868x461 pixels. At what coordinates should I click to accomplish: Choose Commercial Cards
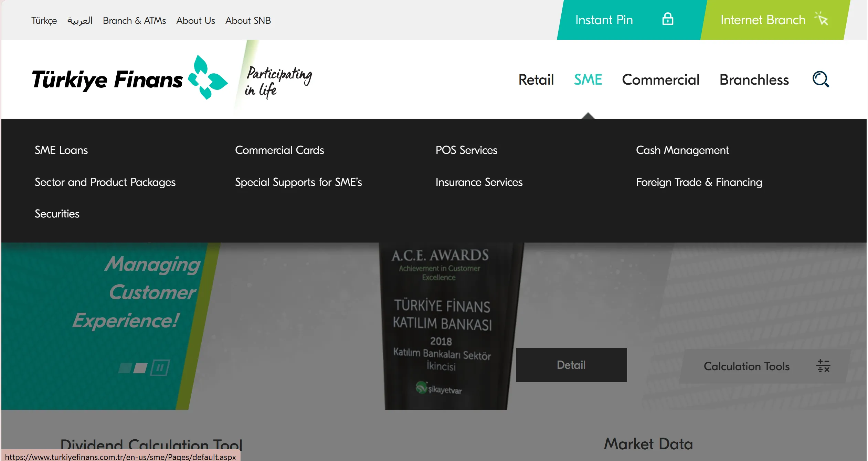tap(279, 150)
